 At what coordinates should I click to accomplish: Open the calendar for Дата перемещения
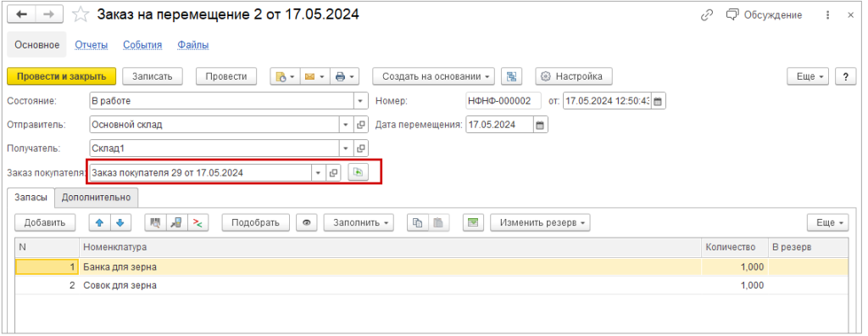(x=541, y=125)
